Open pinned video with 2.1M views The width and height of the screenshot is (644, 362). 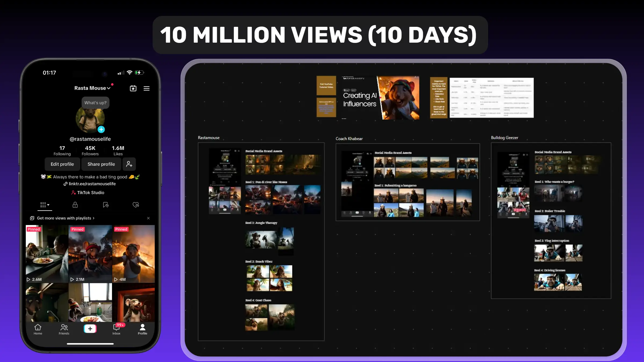90,254
